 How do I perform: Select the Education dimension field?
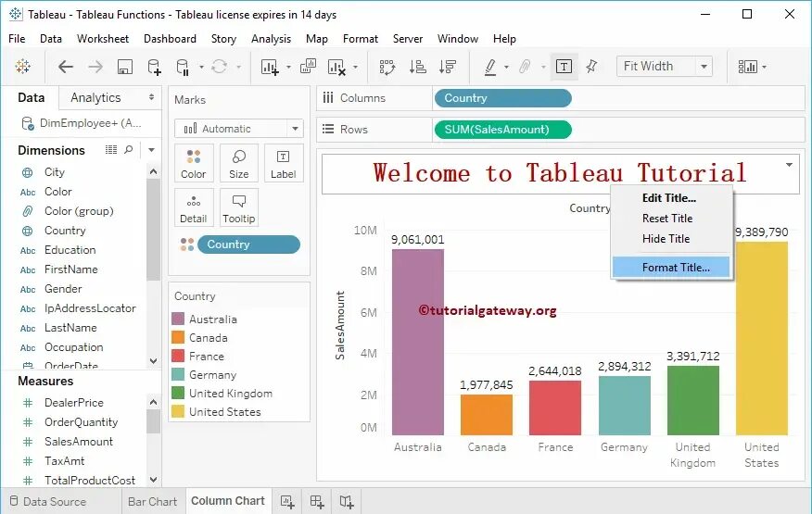pyautogui.click(x=70, y=250)
